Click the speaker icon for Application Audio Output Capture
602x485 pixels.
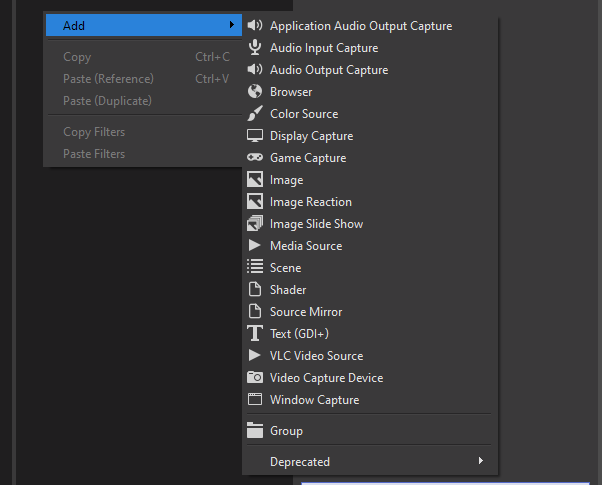(x=255, y=25)
